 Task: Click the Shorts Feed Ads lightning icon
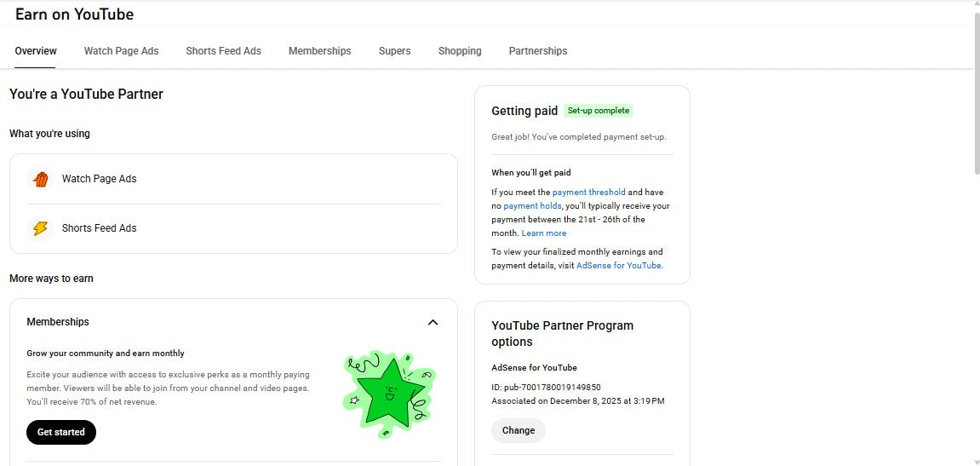point(40,228)
